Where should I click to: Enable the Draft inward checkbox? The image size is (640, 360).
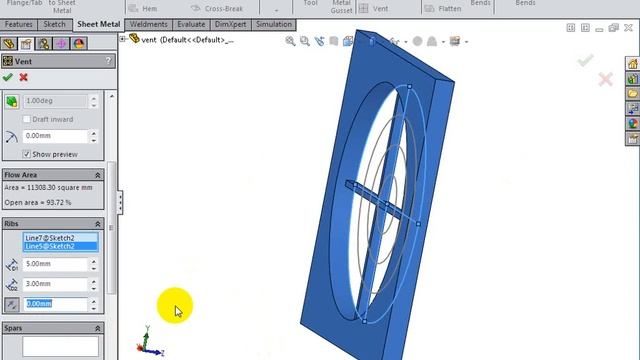(27, 119)
